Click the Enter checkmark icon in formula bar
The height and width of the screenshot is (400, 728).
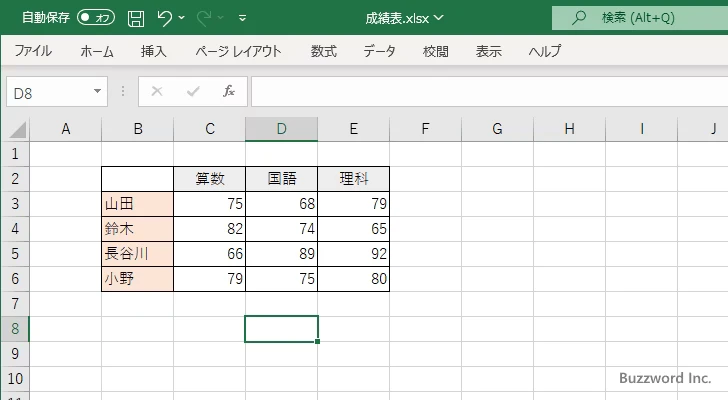tap(193, 91)
